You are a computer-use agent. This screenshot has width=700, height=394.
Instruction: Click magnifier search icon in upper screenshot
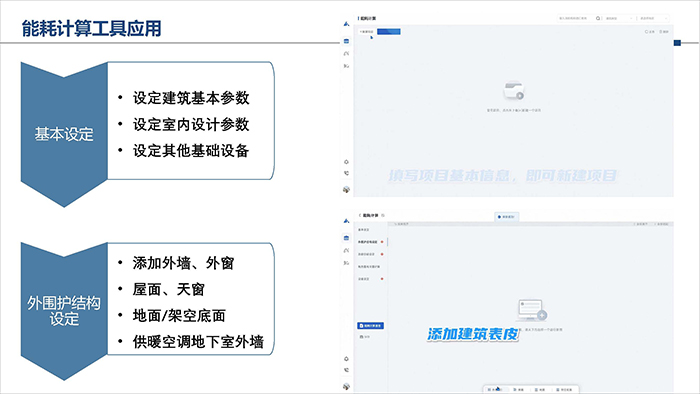pyautogui.click(x=598, y=18)
